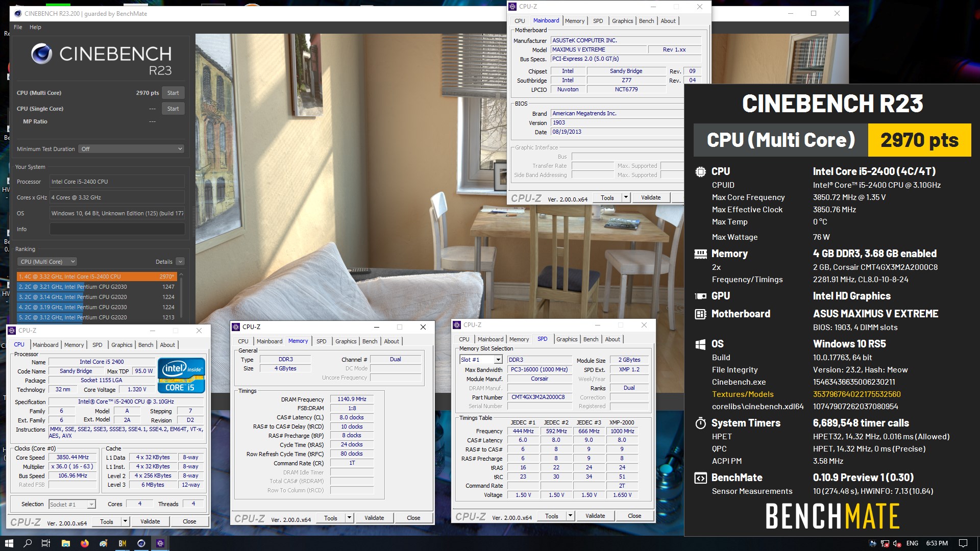Click CPU-Z Mainboard window title icon

513,7
